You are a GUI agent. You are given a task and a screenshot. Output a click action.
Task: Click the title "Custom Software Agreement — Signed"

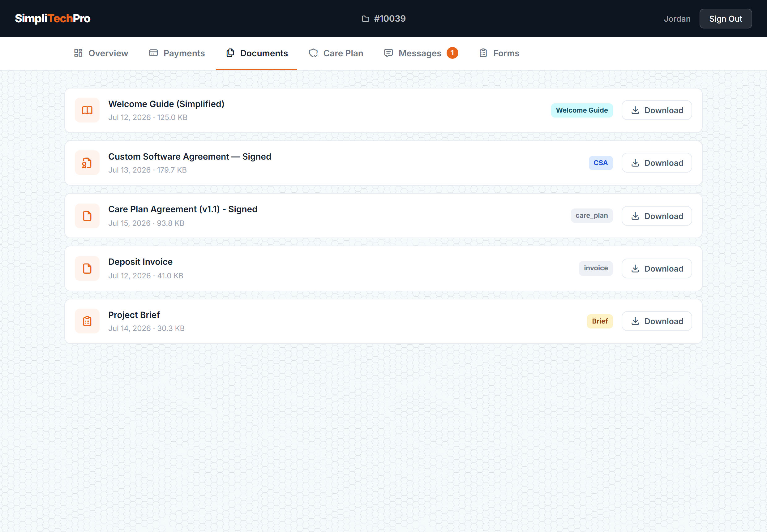tap(190, 157)
